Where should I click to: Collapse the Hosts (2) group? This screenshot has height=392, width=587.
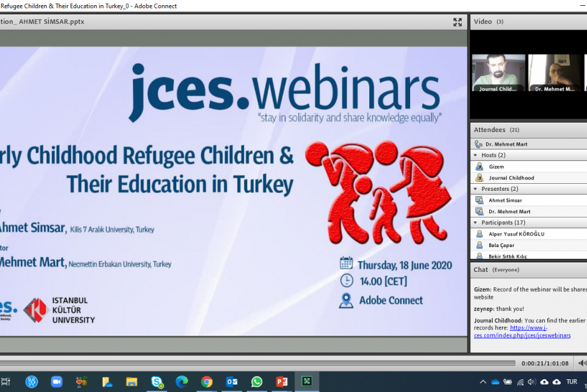[475, 155]
